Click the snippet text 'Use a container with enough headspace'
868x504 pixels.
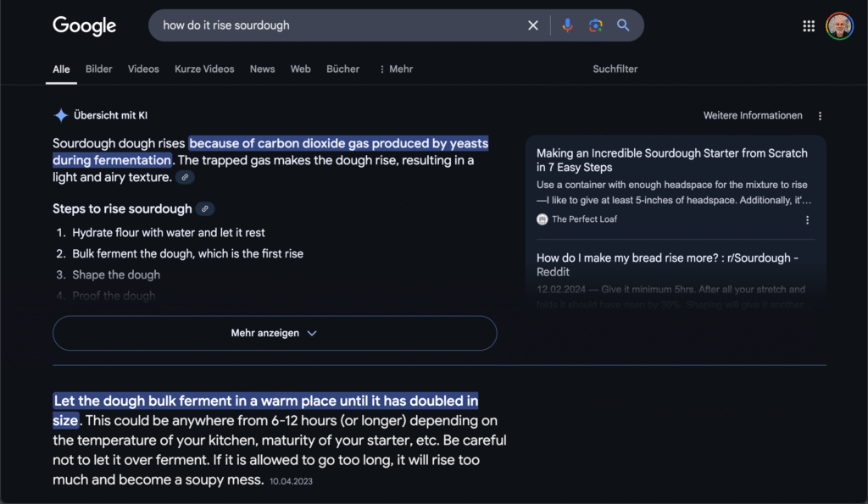point(673,192)
